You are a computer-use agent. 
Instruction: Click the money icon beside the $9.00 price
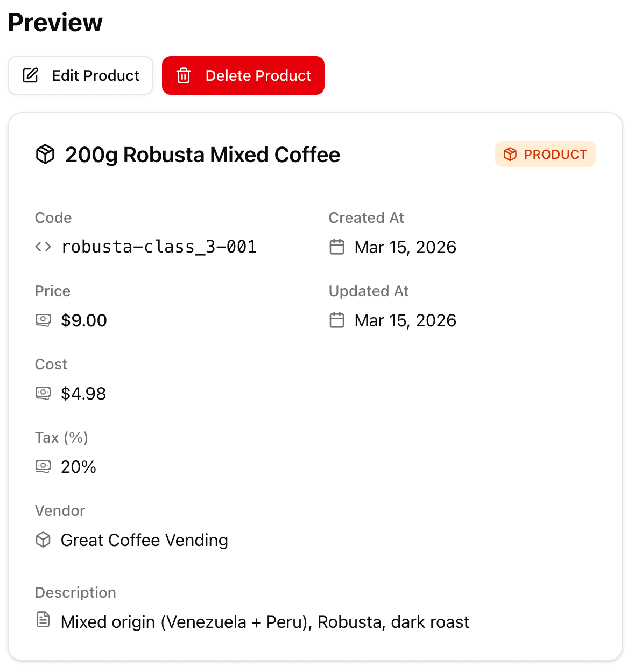tap(43, 320)
